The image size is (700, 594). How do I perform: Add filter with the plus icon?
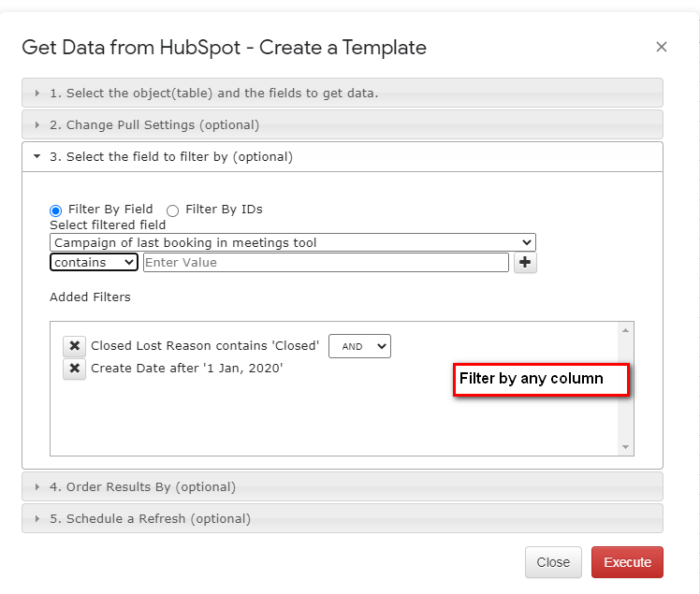(x=525, y=263)
